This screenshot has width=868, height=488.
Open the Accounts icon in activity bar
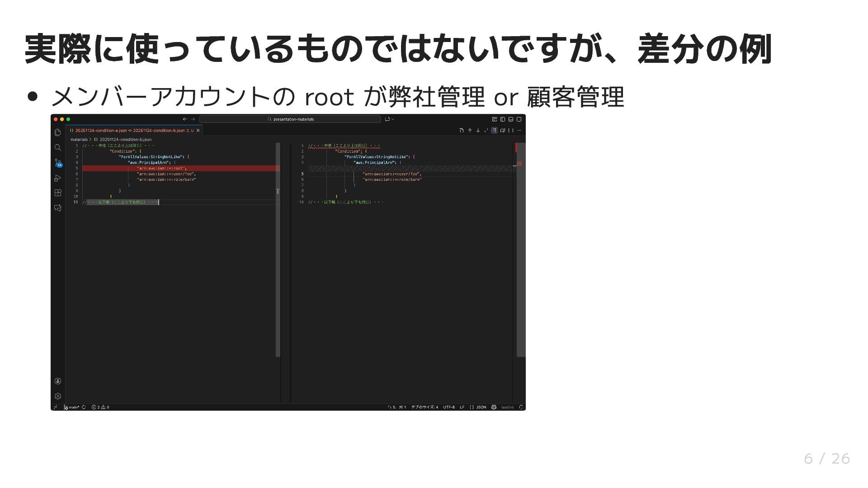point(57,381)
